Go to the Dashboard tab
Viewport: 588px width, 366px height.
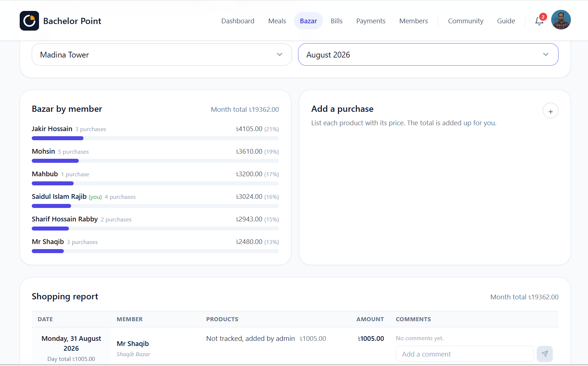point(238,21)
